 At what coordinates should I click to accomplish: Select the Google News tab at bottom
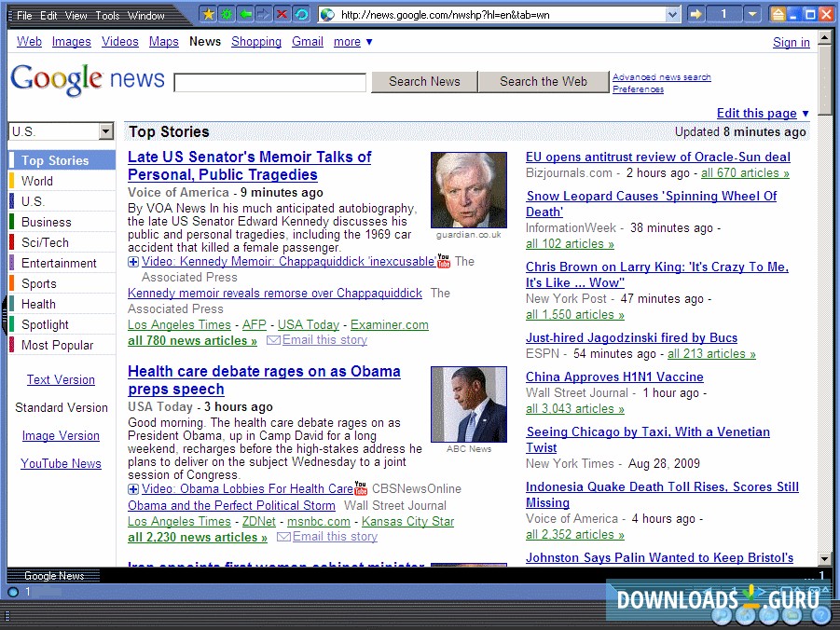(x=54, y=576)
